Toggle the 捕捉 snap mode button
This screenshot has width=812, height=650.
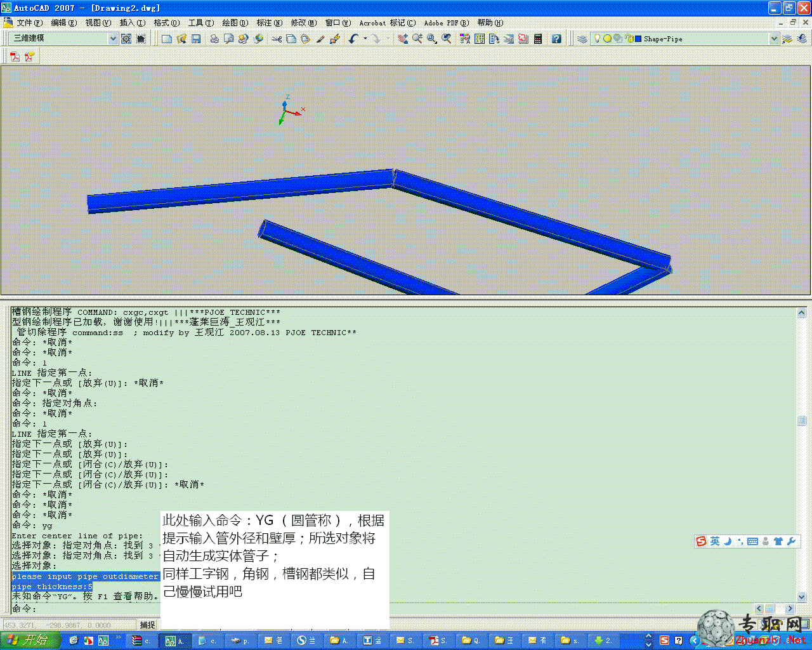point(148,625)
